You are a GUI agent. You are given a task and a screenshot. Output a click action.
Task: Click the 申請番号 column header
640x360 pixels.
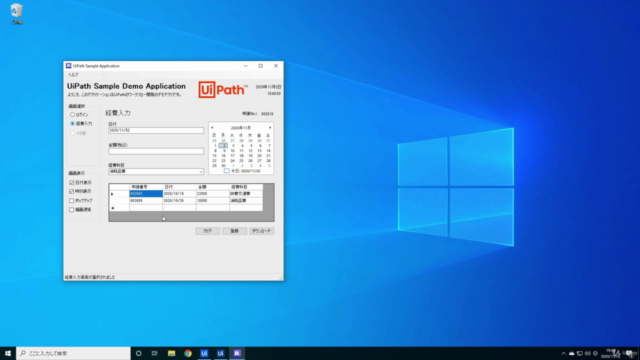(146, 187)
